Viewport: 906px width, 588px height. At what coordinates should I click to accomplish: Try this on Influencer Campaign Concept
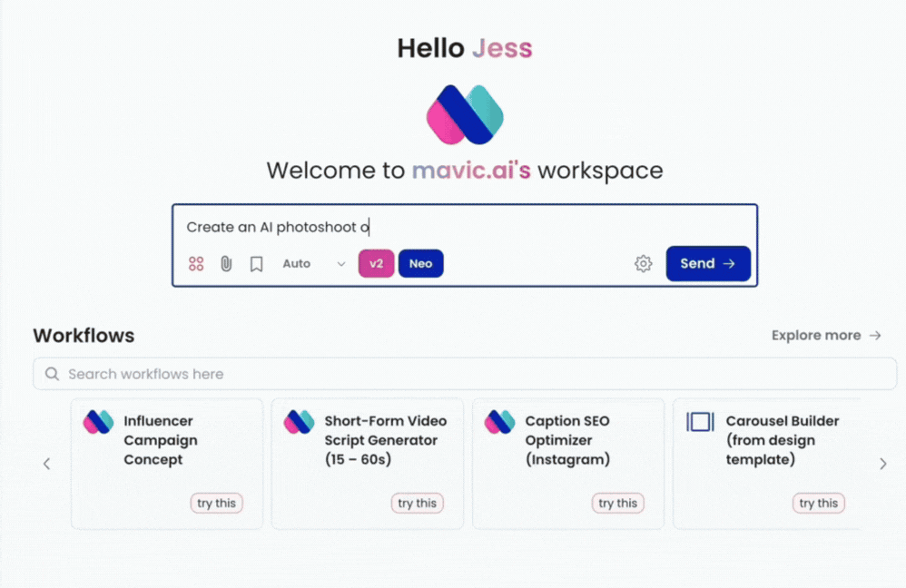click(x=217, y=503)
